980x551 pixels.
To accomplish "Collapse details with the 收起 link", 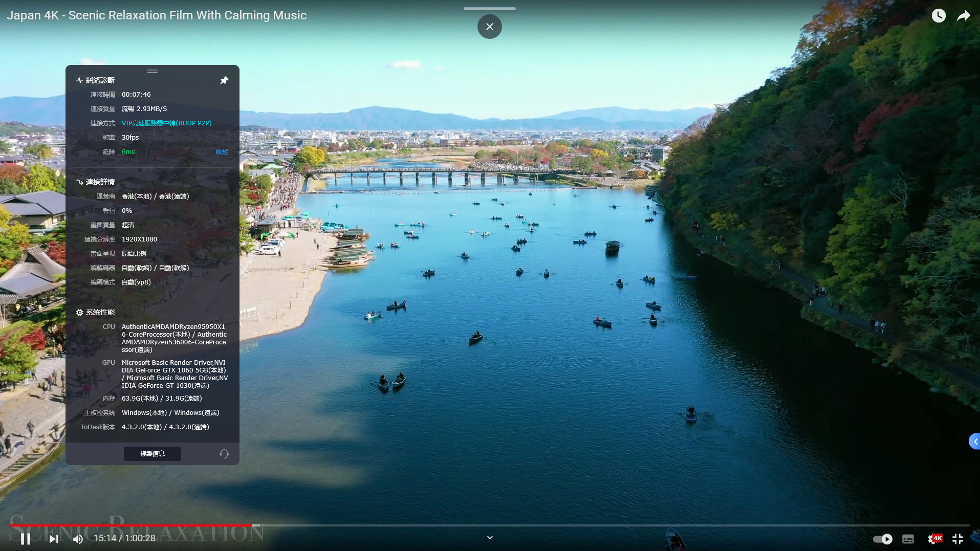I will point(222,152).
